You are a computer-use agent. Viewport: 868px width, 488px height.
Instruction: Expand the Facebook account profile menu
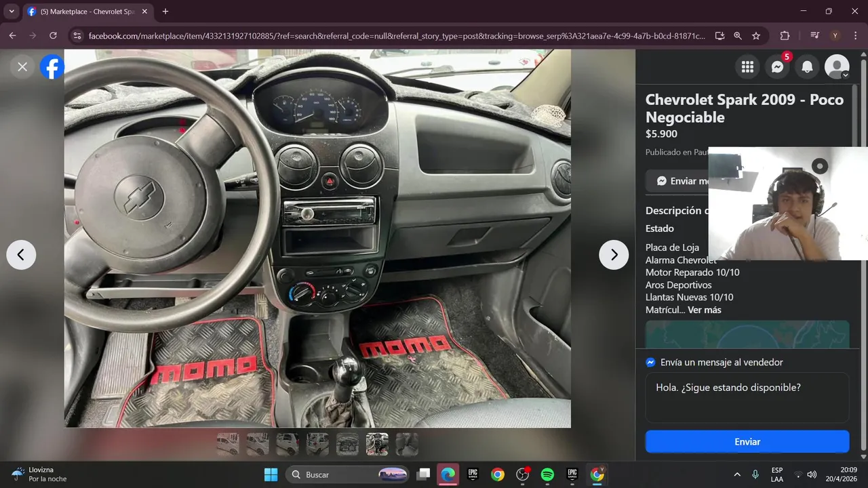coord(837,66)
